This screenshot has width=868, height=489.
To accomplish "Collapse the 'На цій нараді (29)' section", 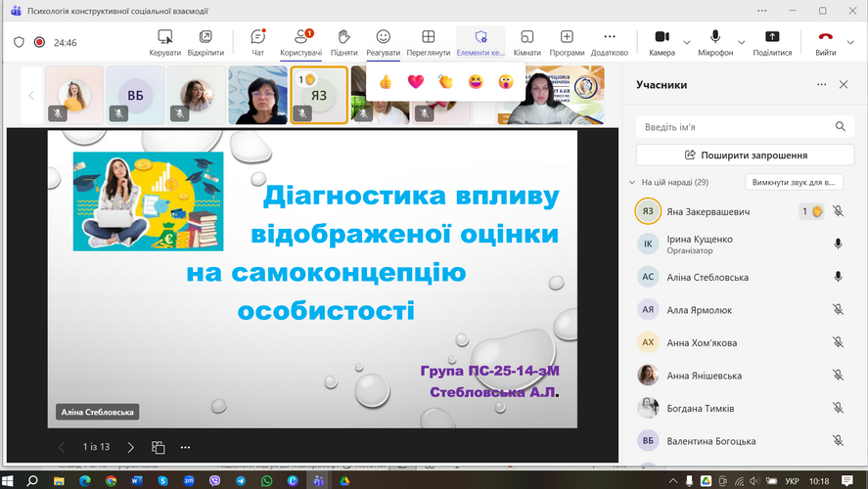I will pyautogui.click(x=632, y=183).
